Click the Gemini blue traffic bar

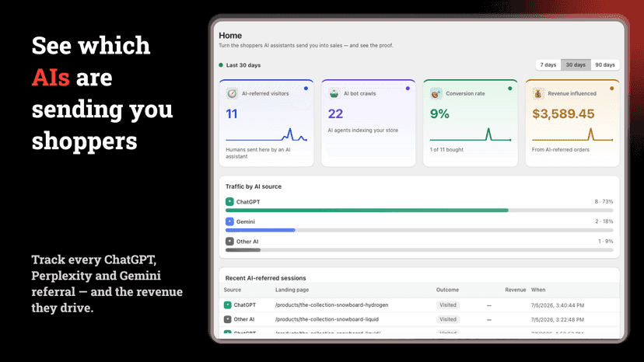[261, 230]
